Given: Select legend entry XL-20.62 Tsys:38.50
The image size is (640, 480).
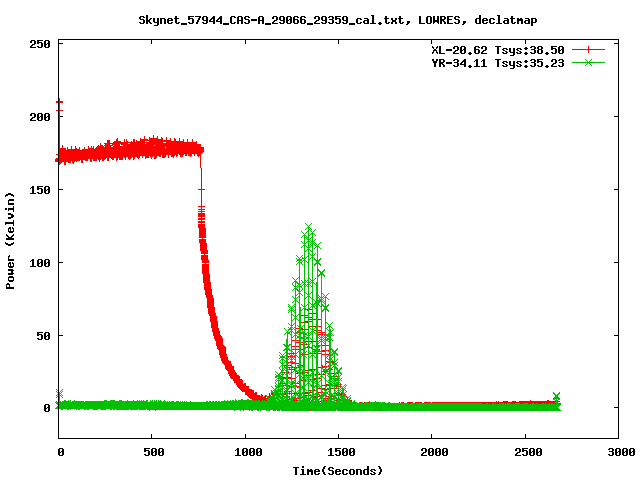Looking at the screenshot, I should click(x=498, y=50).
